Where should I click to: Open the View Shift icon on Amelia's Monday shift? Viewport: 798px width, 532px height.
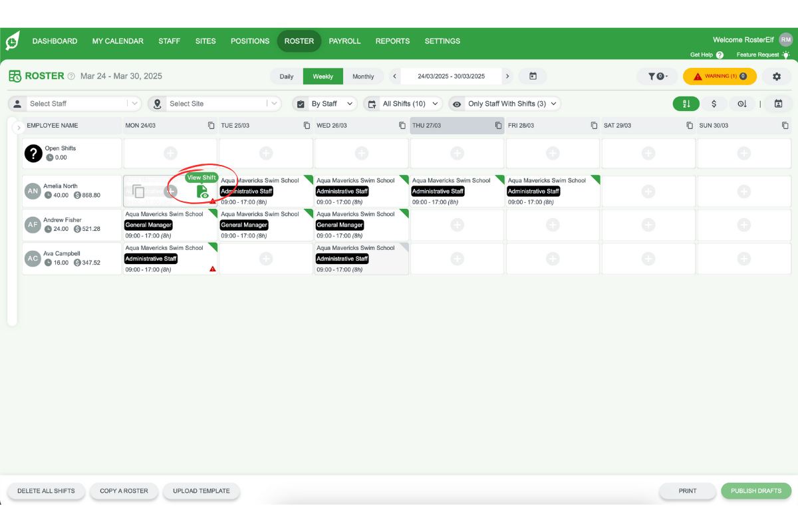201,192
